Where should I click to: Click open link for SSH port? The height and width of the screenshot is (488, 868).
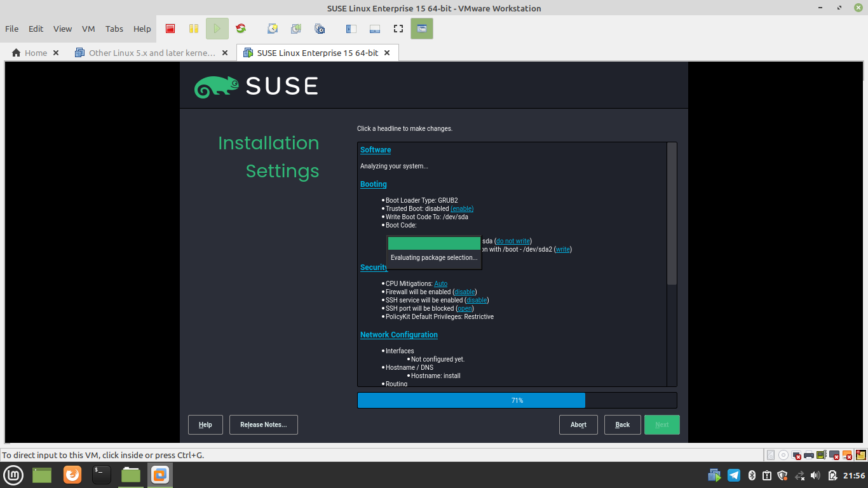465,308
